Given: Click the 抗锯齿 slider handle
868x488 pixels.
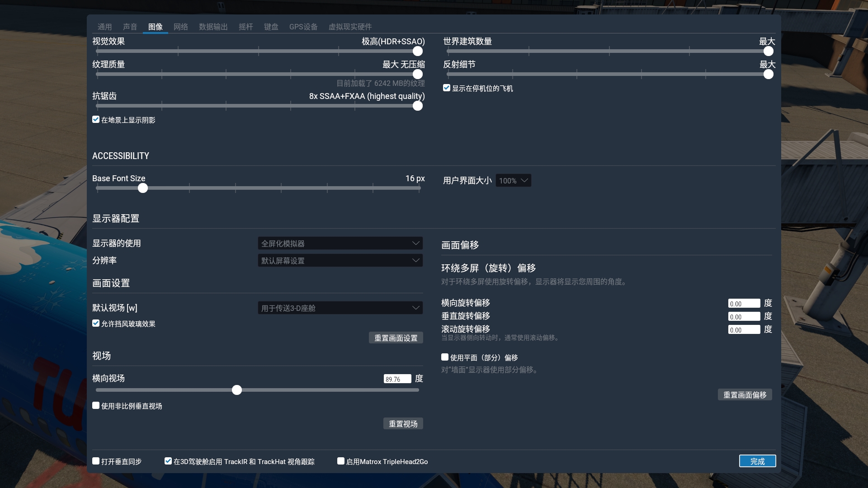Looking at the screenshot, I should tap(418, 106).
